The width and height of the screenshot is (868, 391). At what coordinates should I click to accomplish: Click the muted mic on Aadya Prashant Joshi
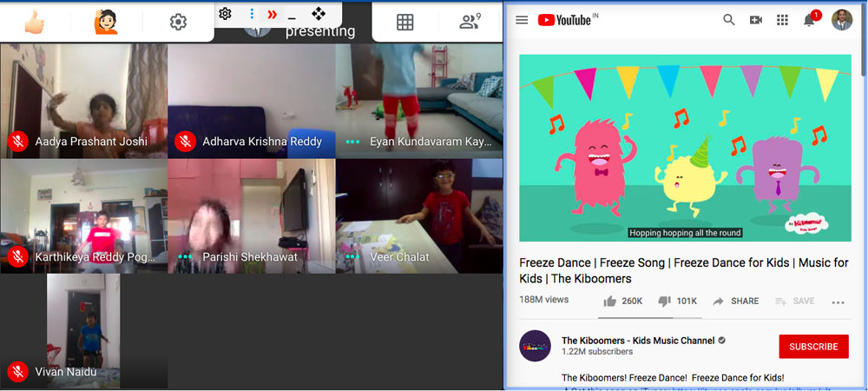(17, 142)
